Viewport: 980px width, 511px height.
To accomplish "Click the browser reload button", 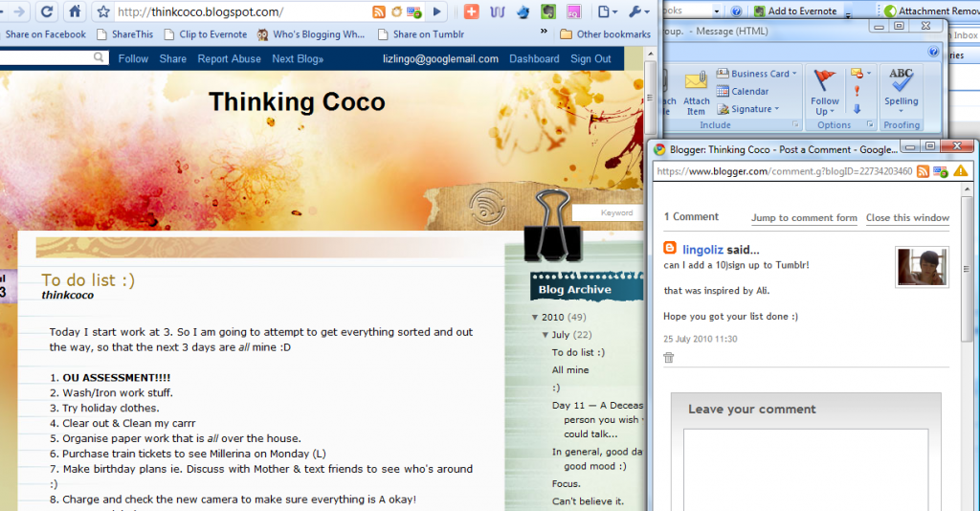I will [x=45, y=12].
